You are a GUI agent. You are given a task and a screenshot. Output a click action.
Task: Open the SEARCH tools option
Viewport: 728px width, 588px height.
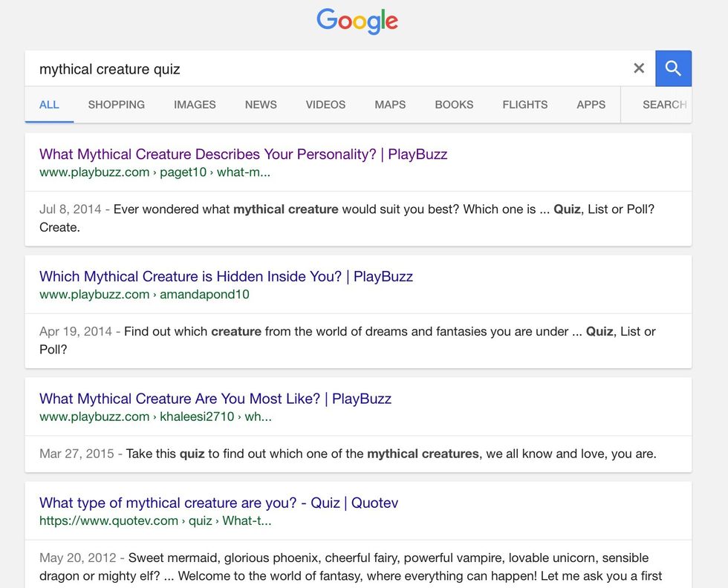pos(664,105)
